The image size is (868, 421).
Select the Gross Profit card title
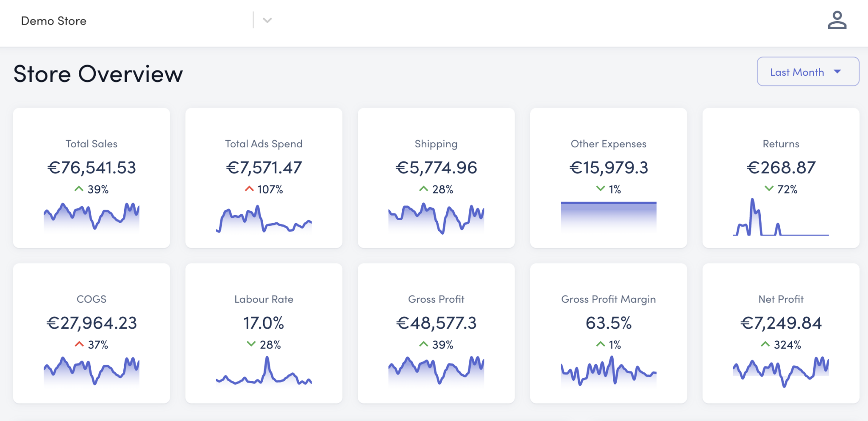(436, 299)
